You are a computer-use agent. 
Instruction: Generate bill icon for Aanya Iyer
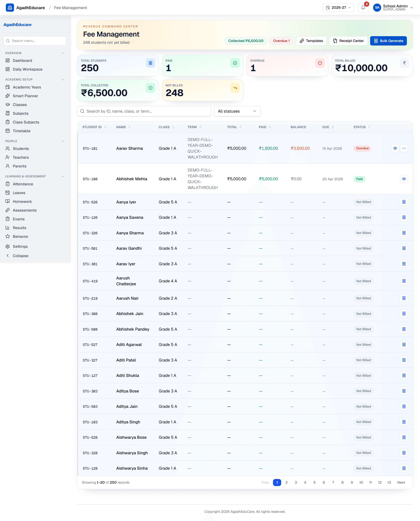tap(404, 202)
